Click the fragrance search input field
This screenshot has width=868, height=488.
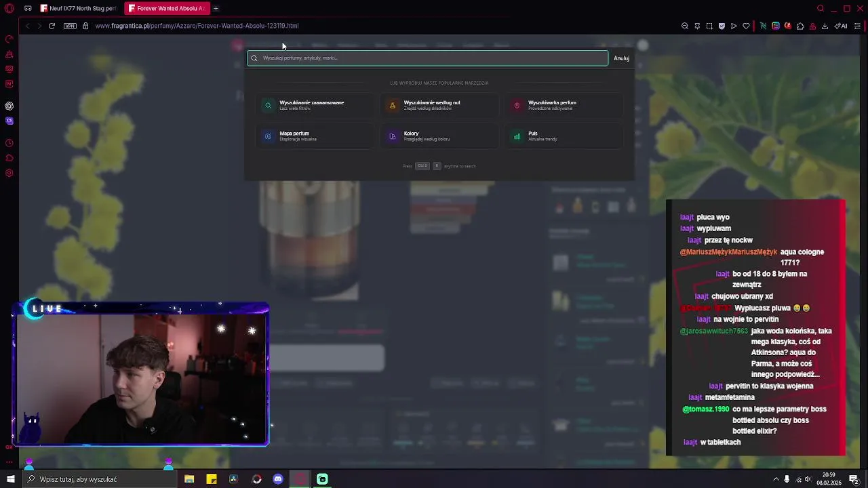point(427,58)
